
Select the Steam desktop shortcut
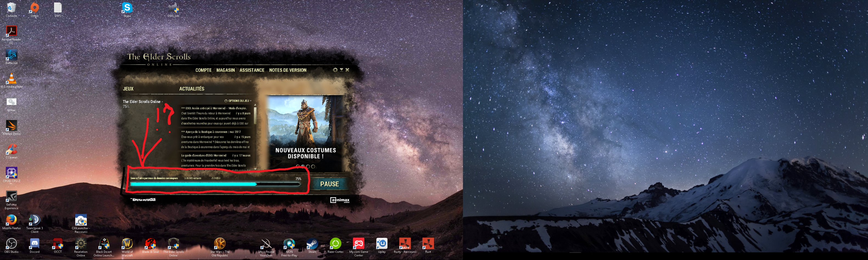[x=312, y=245]
